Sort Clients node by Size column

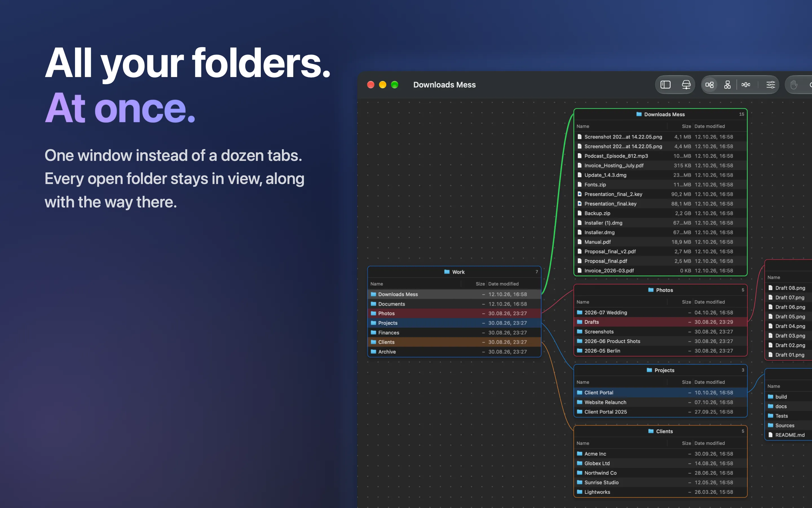coord(686,443)
